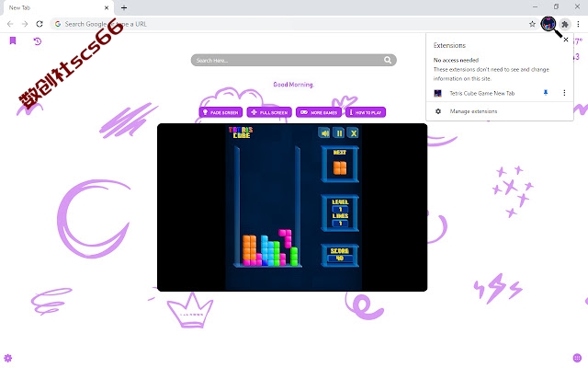Image resolution: width=588 pixels, height=368 pixels.
Task: Close the New Tab tab
Action: (x=107, y=7)
